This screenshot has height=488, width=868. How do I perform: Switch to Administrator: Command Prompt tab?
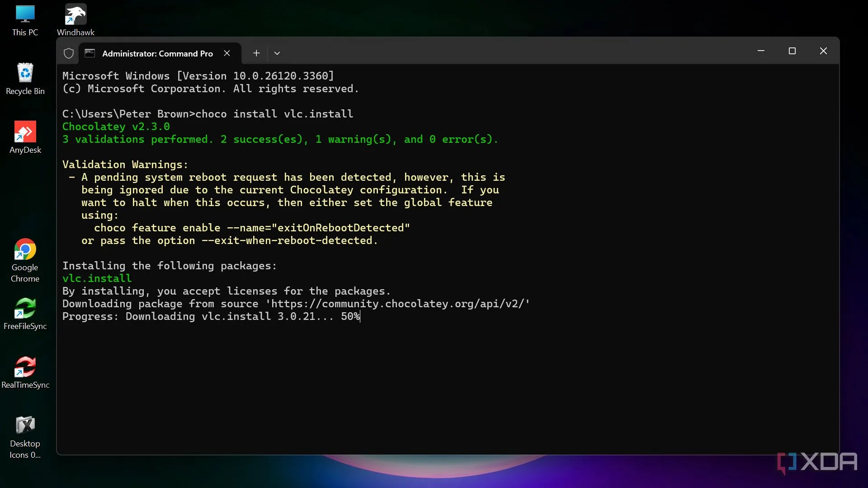click(157, 53)
